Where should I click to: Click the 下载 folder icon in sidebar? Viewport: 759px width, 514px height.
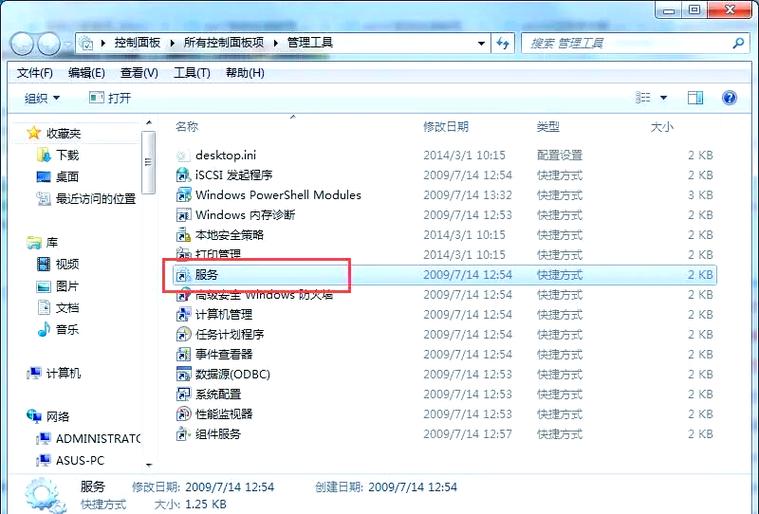[43, 155]
